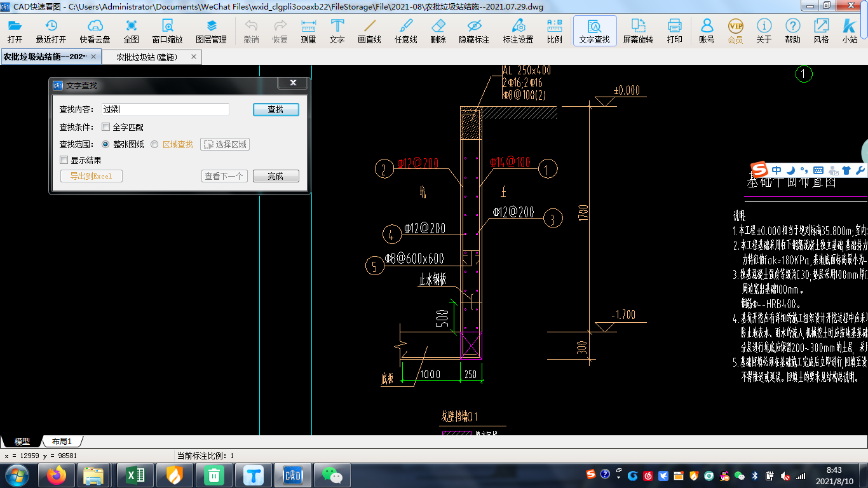This screenshot has width=868, height=488.
Task: Click the 文字查找 text search tool
Action: tap(595, 31)
